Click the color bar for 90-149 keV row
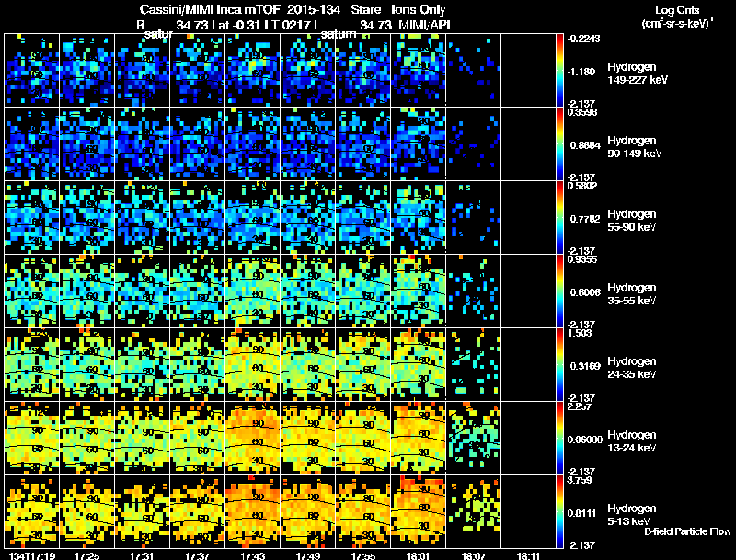 (559, 143)
